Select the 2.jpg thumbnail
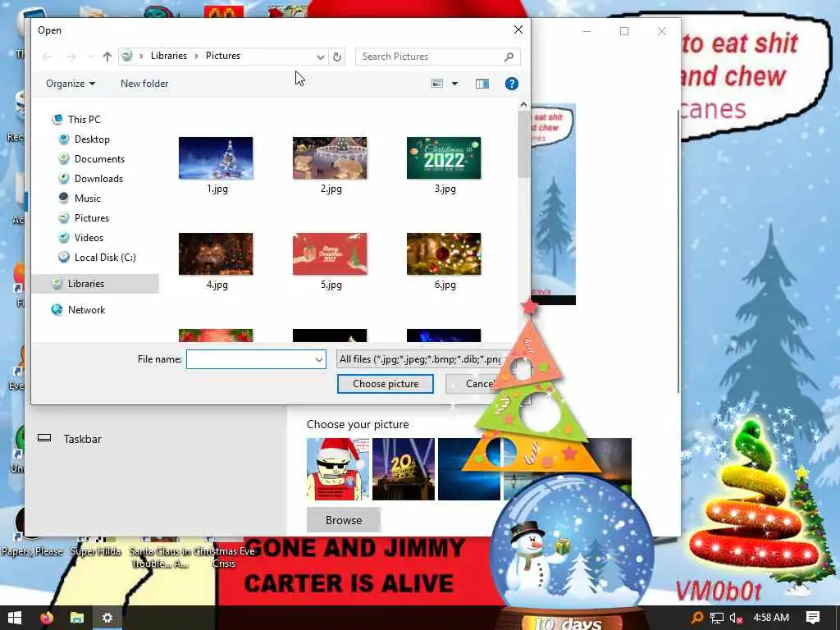Image resolution: width=840 pixels, height=630 pixels. [x=330, y=158]
